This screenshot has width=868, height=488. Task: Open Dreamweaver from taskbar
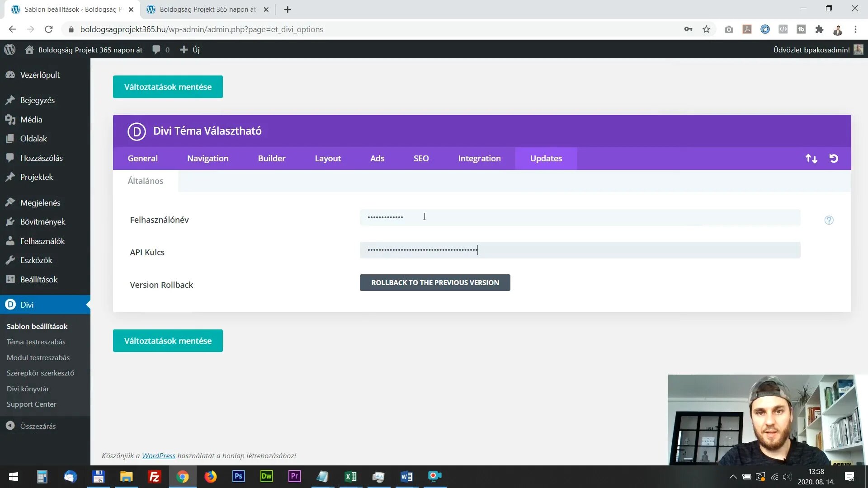[x=267, y=477]
